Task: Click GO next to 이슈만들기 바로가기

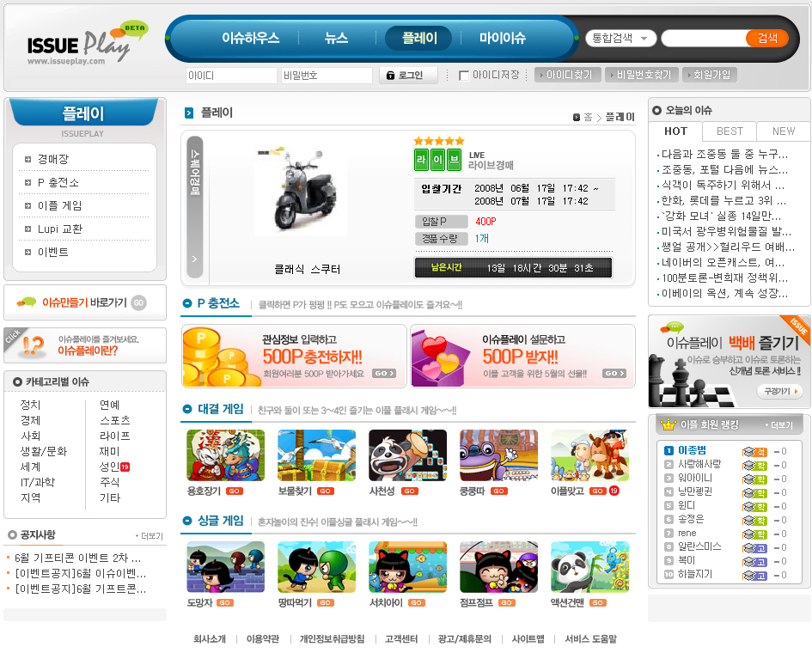Action: 139,302
